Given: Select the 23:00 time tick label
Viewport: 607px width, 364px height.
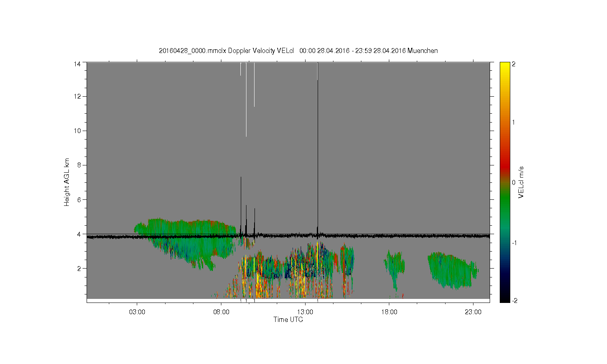Looking at the screenshot, I should coord(473,312).
